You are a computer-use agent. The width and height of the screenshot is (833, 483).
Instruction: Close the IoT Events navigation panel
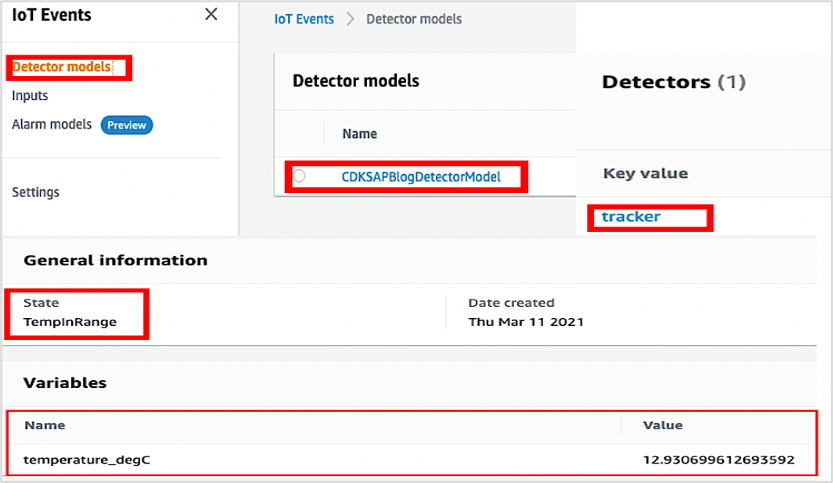[211, 14]
